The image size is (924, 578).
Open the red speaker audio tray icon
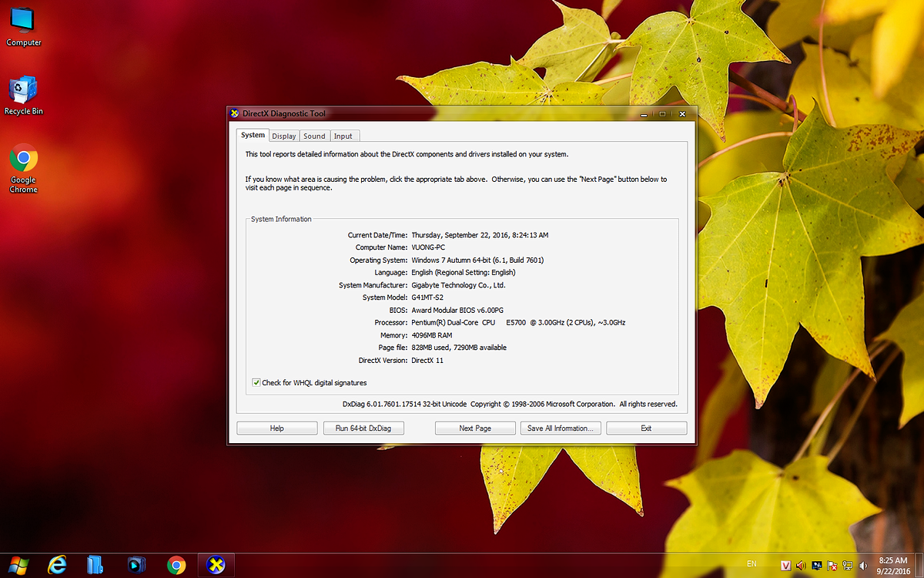[802, 566]
